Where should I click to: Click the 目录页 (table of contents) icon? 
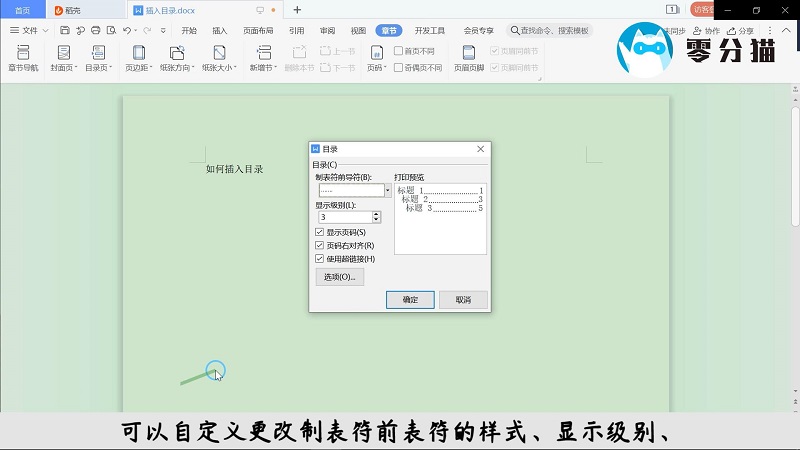(97, 52)
